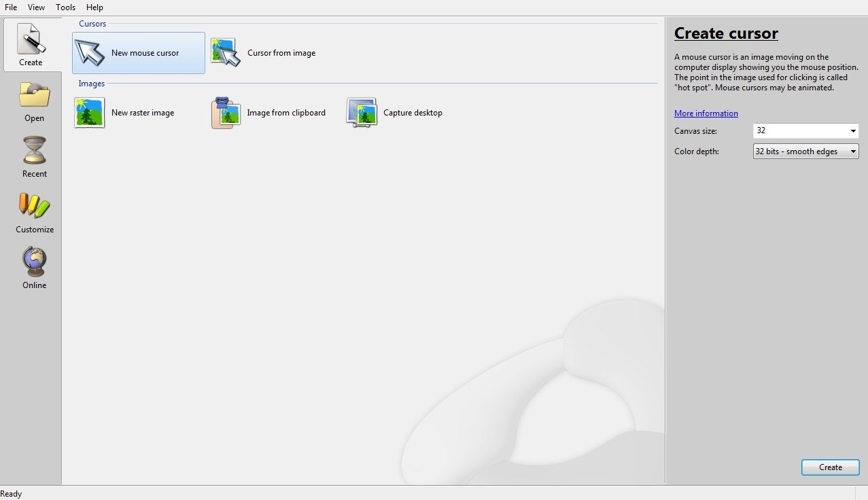Viewport: 868px width, 500px height.
Task: Click the 'Color depth:' label
Action: pos(697,151)
